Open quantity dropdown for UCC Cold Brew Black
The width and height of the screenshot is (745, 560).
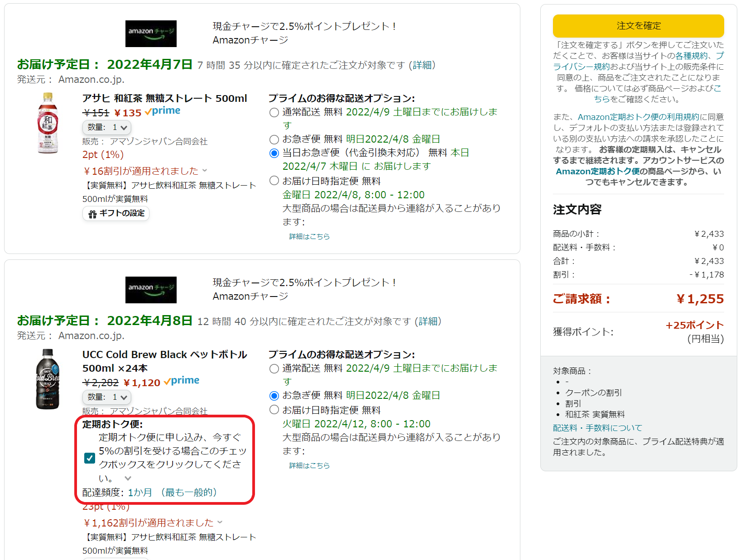click(x=107, y=397)
